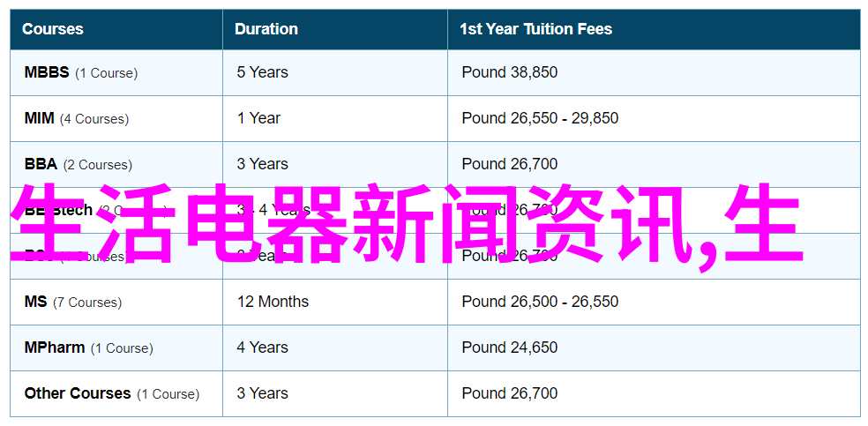Open the Other Courses link
868x426 pixels.
point(78,394)
